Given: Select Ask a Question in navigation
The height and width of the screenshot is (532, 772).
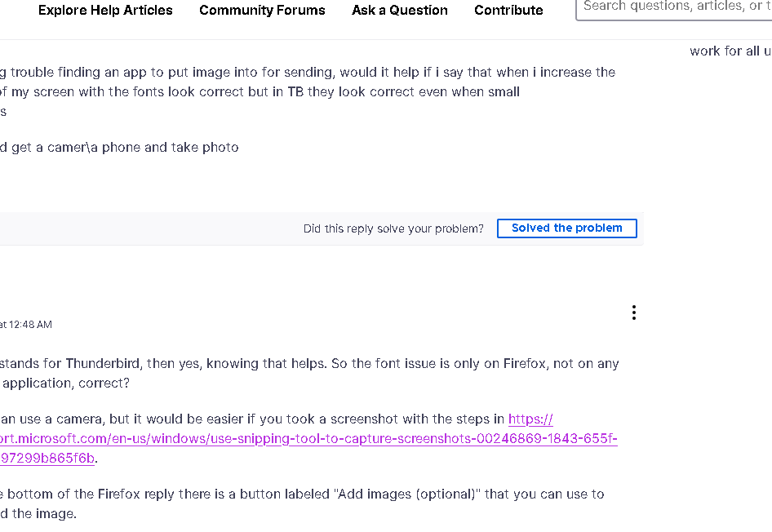Looking at the screenshot, I should (400, 11).
